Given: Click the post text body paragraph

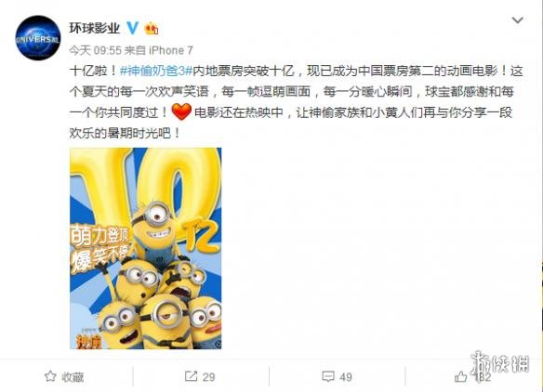Looking at the screenshot, I should coord(296,102).
